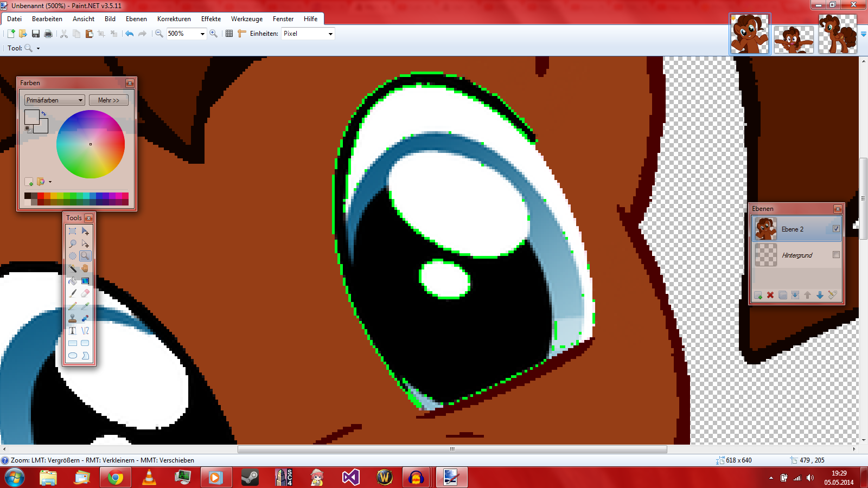Image resolution: width=868 pixels, height=488 pixels.
Task: Open the Korrekturen menu
Action: pos(174,19)
